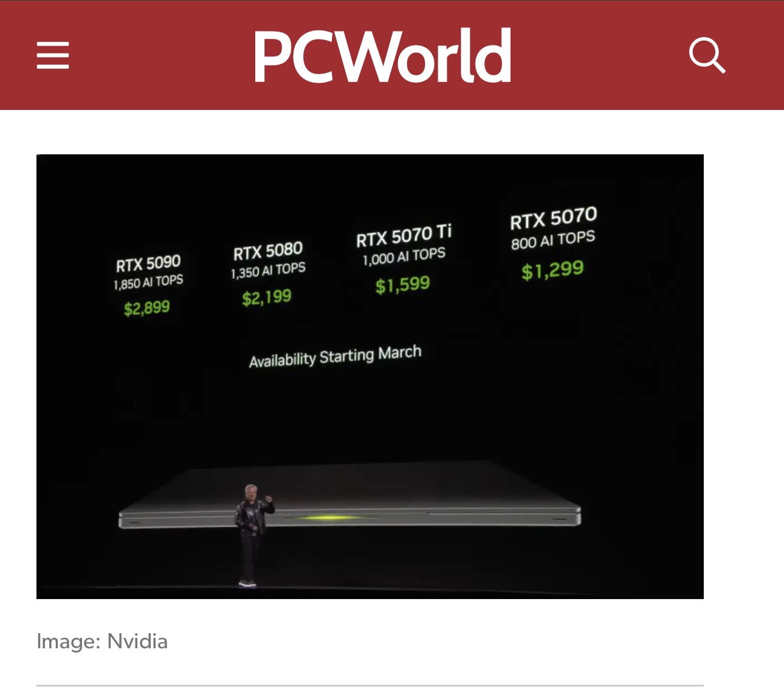Click the '1,850 AI TOPS' label
The width and height of the screenshot is (784, 689).
[x=148, y=283]
